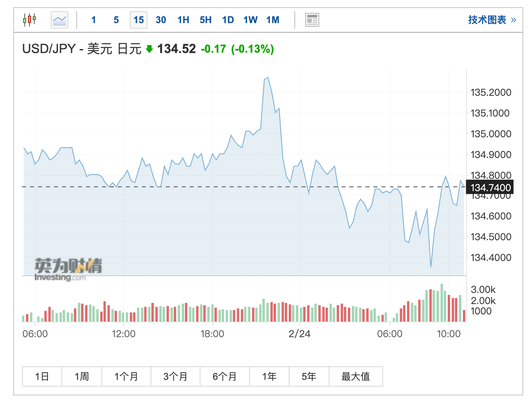Toggle the 15 minute interval

(139, 20)
